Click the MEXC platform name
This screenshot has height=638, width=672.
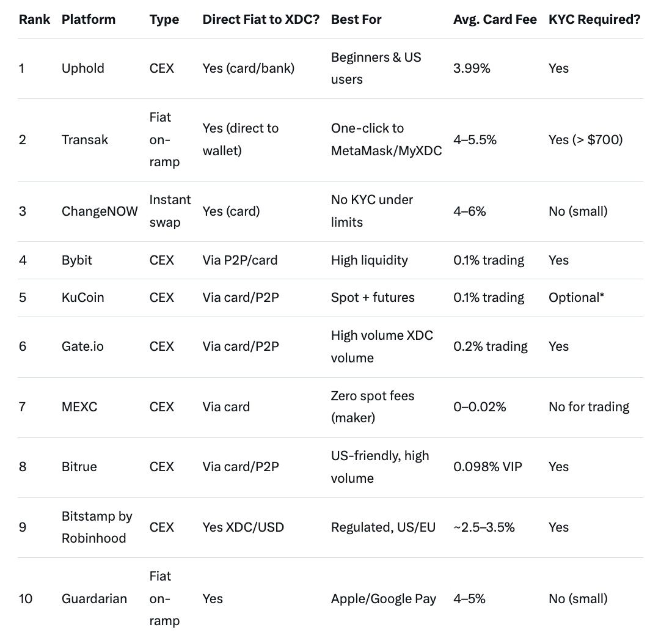tap(79, 407)
